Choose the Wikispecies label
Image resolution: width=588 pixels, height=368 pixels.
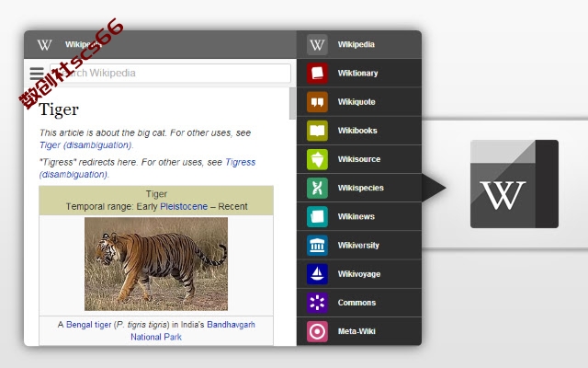360,188
